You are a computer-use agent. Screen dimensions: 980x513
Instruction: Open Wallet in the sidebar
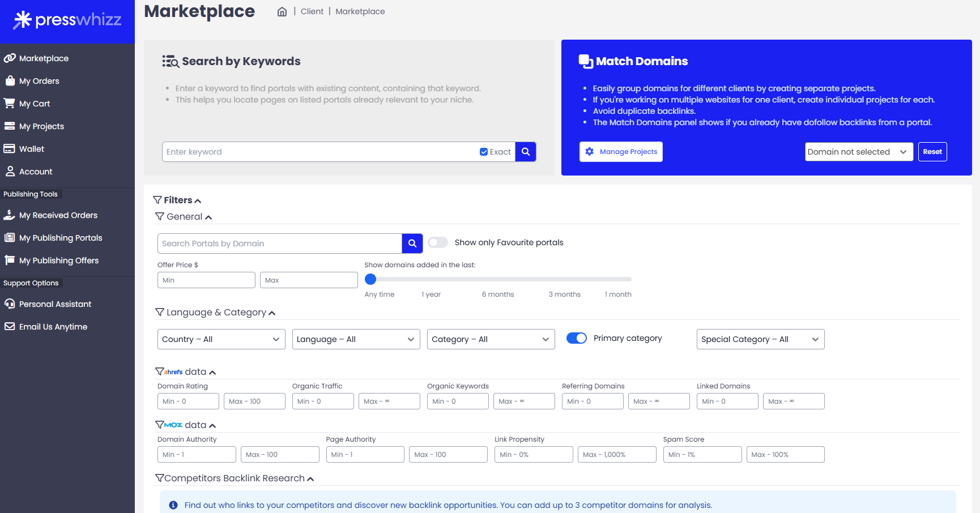[x=31, y=149]
